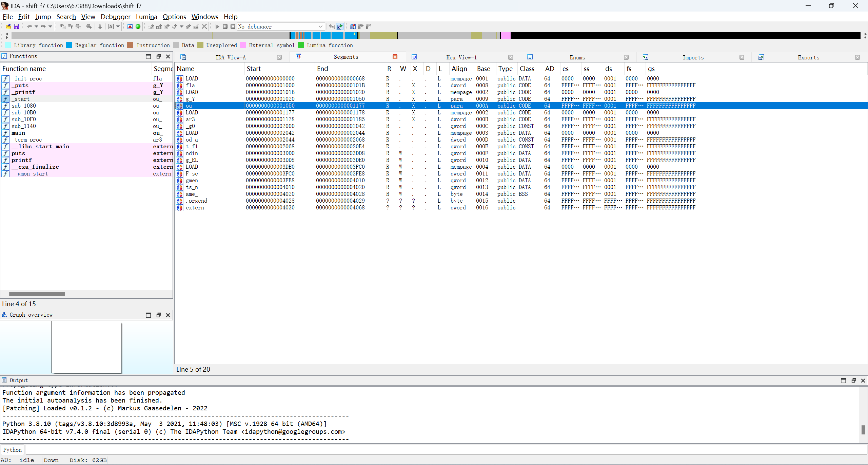The width and height of the screenshot is (868, 465).
Task: Open the Jump menu
Action: [x=43, y=17]
